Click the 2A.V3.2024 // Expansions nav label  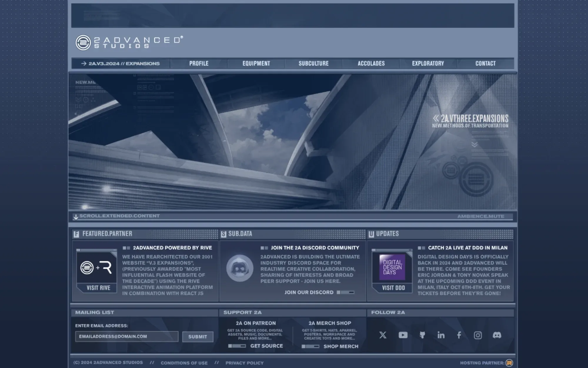tap(121, 64)
